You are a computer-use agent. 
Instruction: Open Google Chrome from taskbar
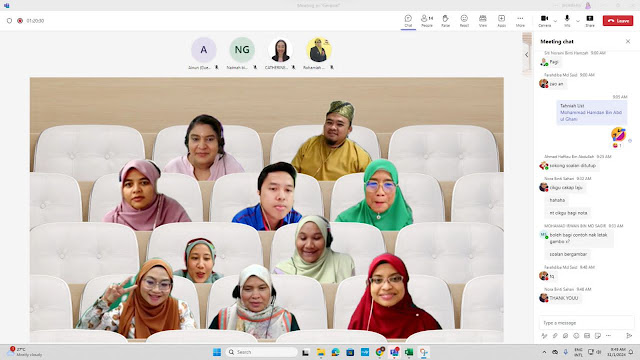380,352
